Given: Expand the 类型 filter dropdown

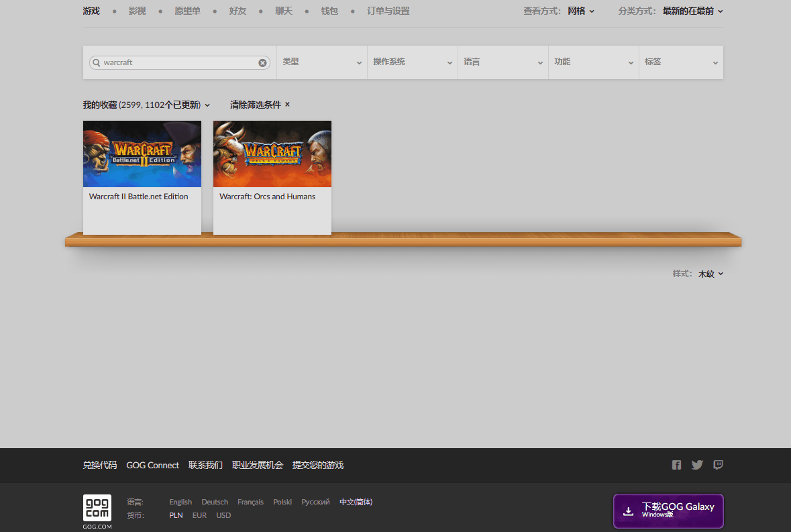Looking at the screenshot, I should point(322,62).
